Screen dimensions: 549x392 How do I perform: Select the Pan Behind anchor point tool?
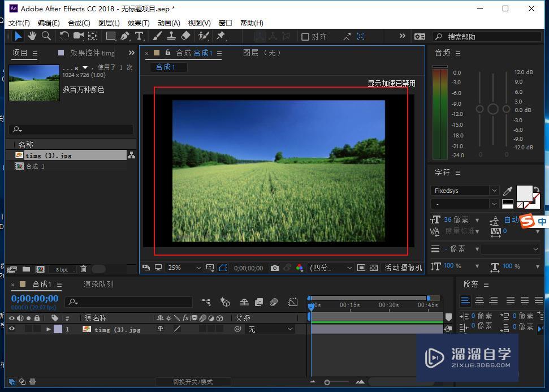tap(93, 36)
